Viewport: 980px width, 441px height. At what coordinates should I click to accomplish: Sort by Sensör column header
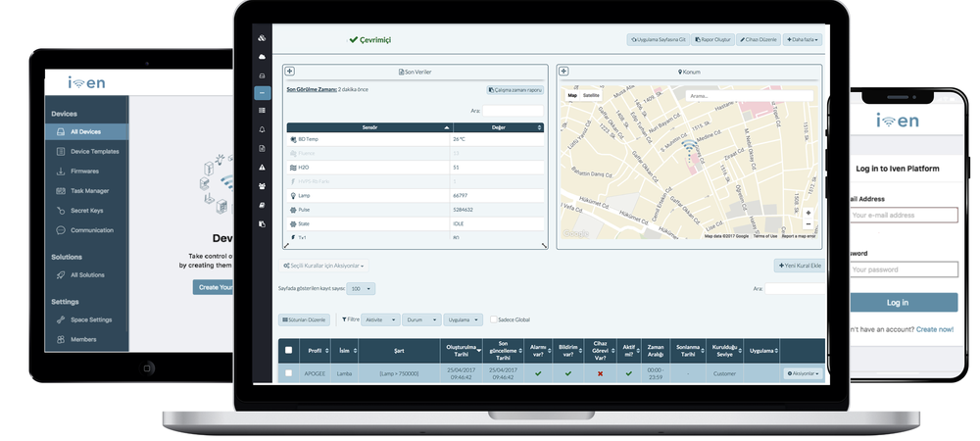[368, 127]
